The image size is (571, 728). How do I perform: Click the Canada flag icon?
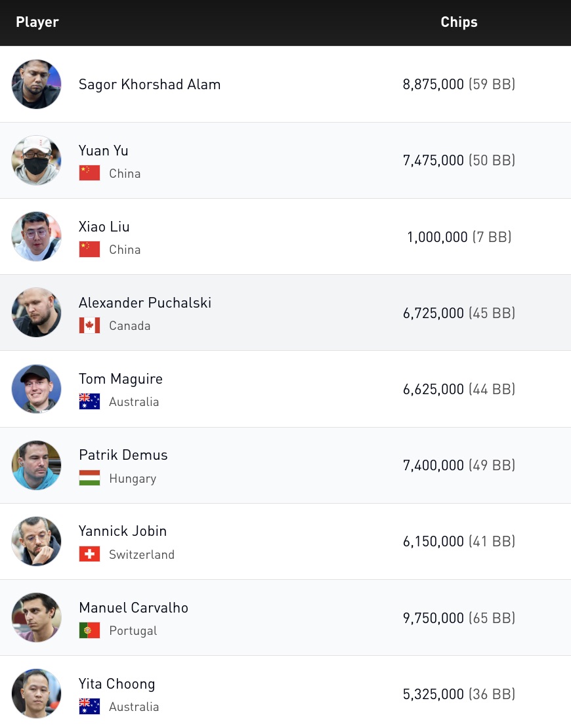(89, 325)
